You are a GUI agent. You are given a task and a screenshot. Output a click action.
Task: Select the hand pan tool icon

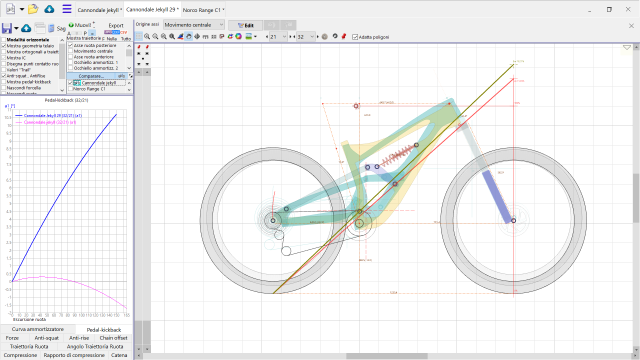pyautogui.click(x=189, y=37)
